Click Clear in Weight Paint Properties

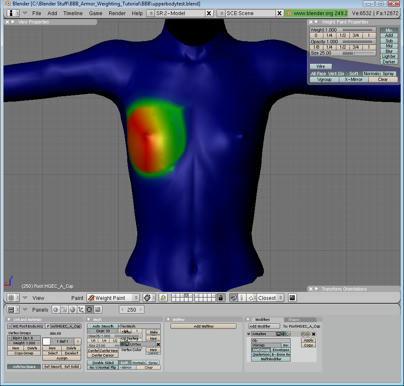[383, 79]
